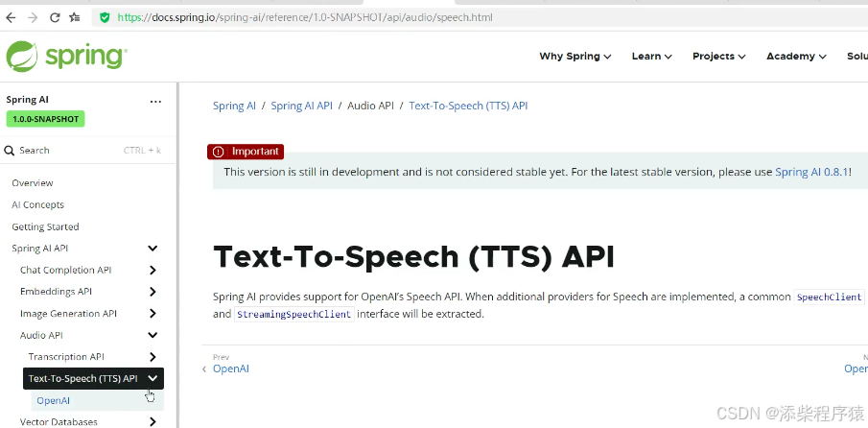The width and height of the screenshot is (868, 428).
Task: Click the Important warning badge icon
Action: pyautogui.click(x=218, y=152)
